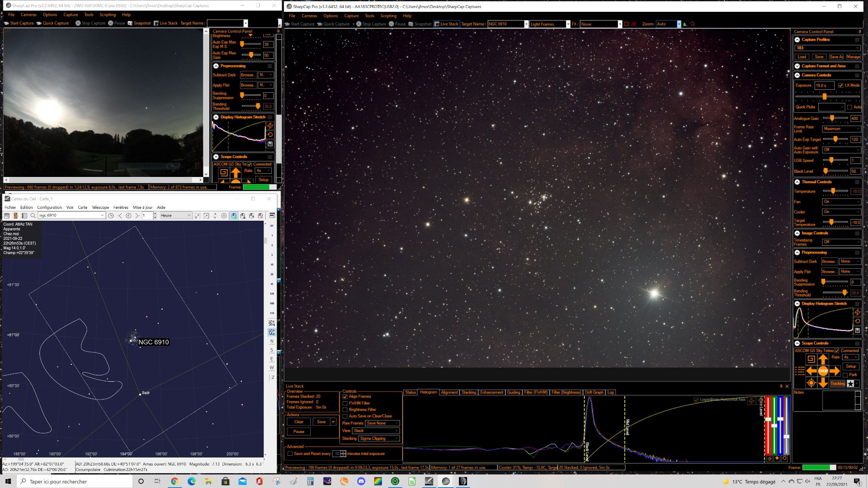This screenshot has width=868, height=488.
Task: Switch to the Enhancement tab
Action: (492, 393)
